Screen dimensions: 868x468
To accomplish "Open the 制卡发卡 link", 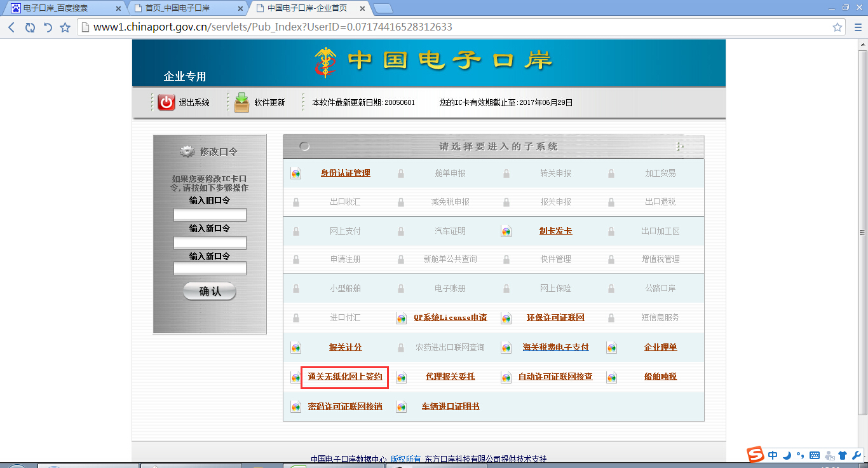I will pos(555,231).
